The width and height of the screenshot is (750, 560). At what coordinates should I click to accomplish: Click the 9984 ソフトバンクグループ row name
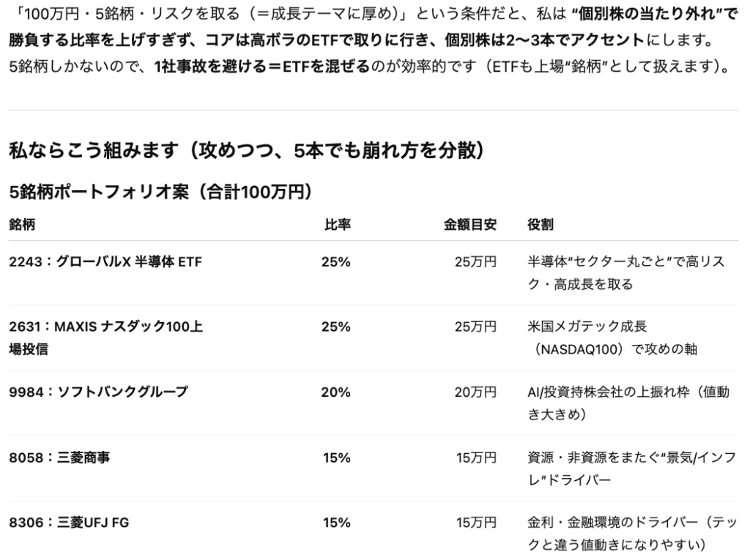pyautogui.click(x=98, y=392)
